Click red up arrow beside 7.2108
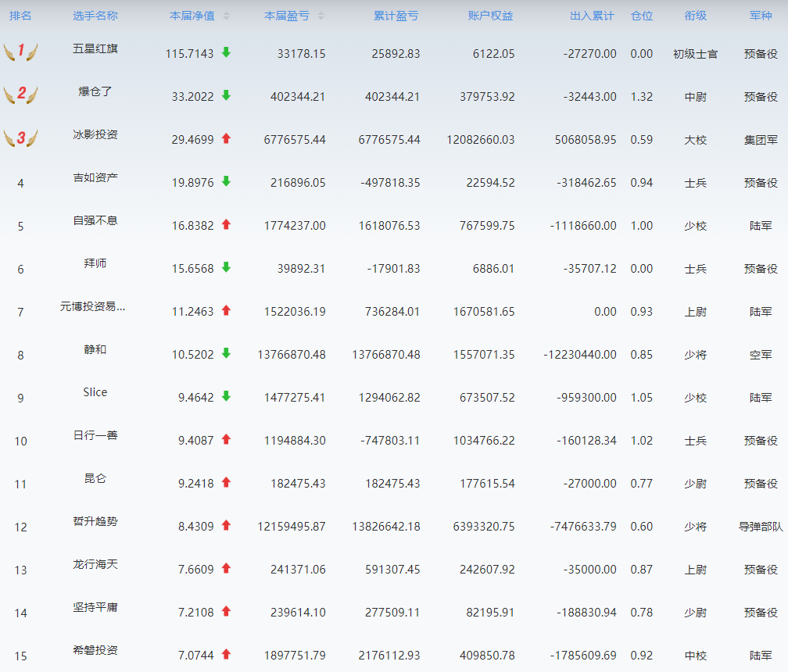 [226, 611]
